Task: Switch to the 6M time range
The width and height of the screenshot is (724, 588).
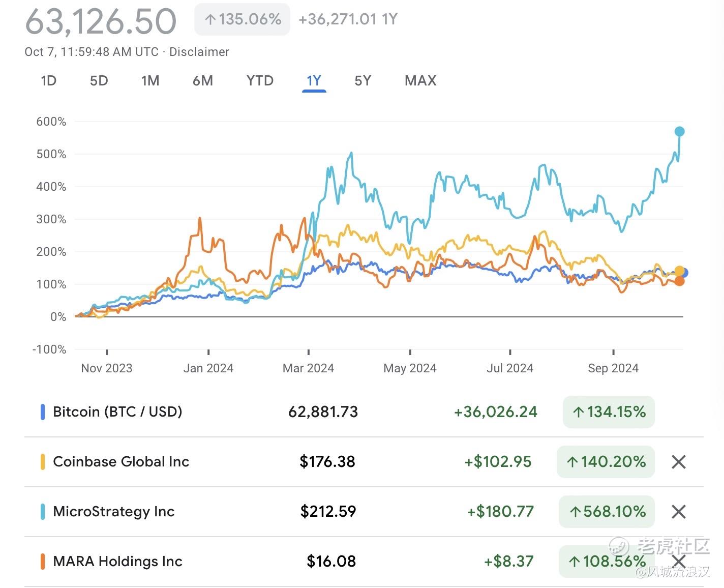Action: 202,81
